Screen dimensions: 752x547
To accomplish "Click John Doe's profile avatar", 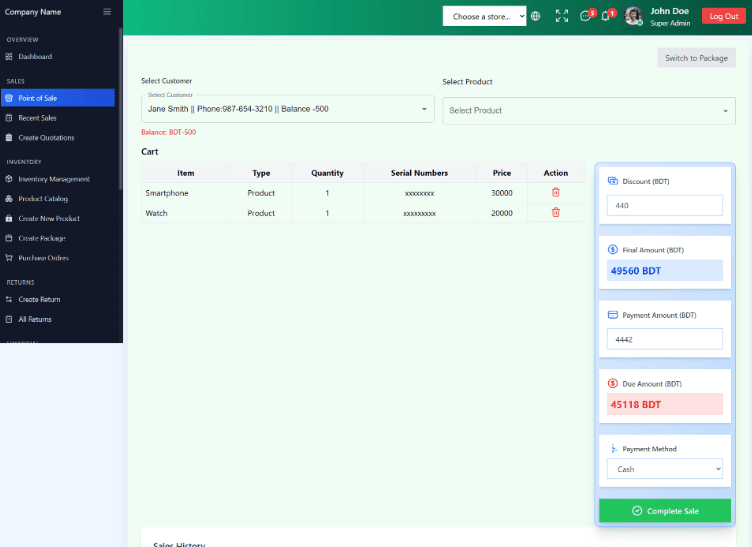I will pos(633,16).
